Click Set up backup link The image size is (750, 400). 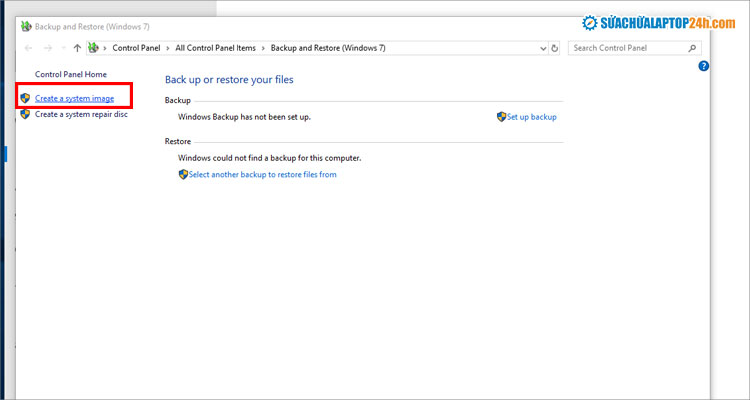pyautogui.click(x=530, y=117)
